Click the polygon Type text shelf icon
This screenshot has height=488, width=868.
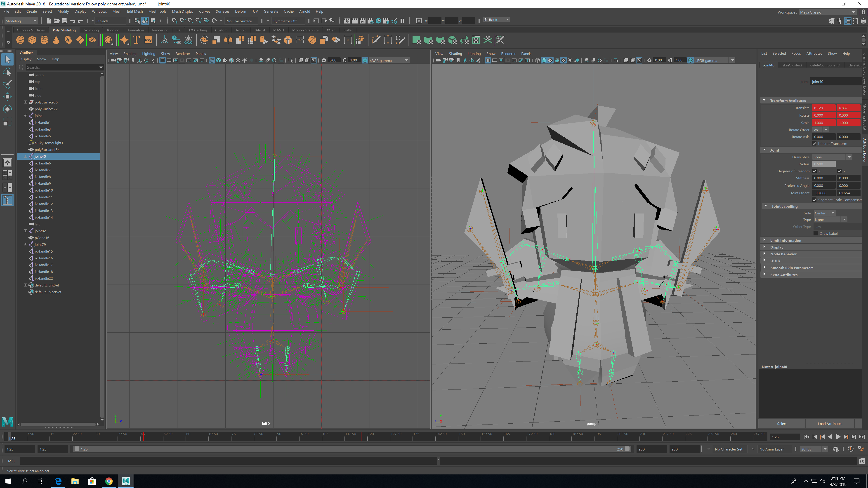click(137, 40)
